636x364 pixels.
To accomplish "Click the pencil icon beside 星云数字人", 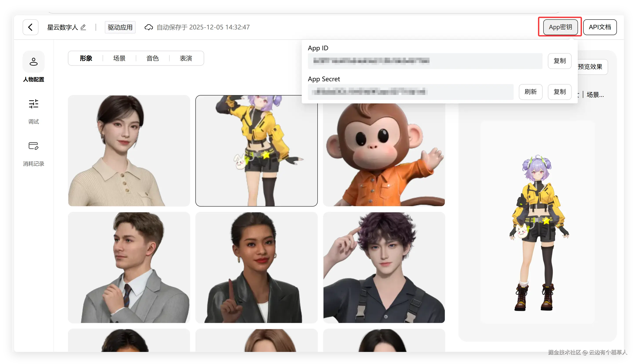I will coord(83,27).
